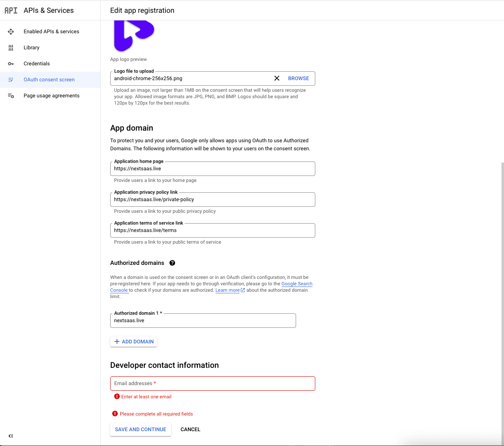Open Page usage agreements
Viewport: 504px width, 446px height.
coord(51,95)
